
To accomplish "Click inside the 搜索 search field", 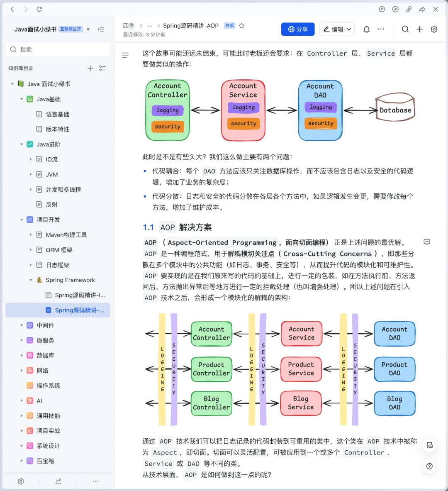I will pos(58,49).
